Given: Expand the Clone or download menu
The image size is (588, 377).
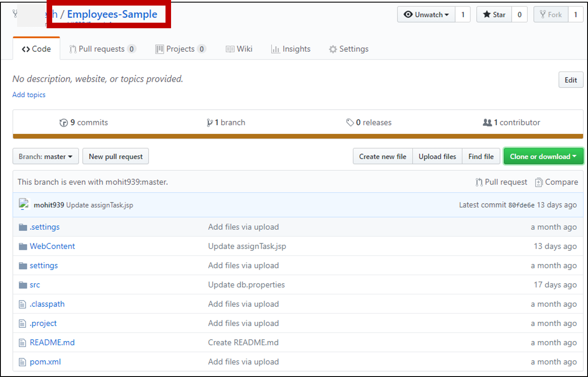Looking at the screenshot, I should point(543,157).
